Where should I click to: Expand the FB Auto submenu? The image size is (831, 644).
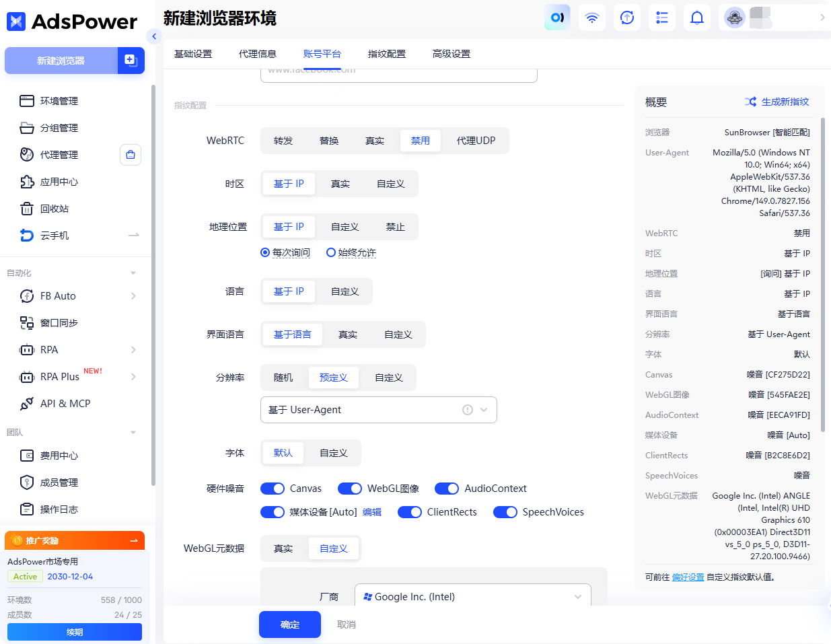coord(133,296)
